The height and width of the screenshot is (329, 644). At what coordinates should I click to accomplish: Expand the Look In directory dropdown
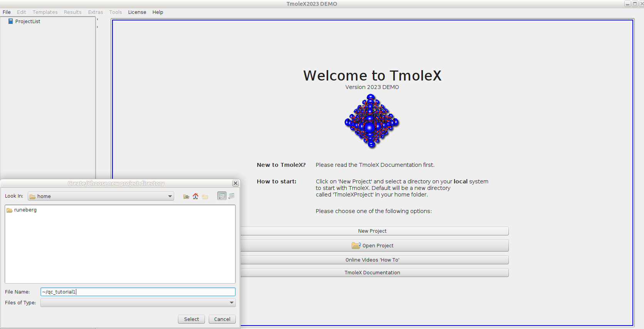[170, 196]
